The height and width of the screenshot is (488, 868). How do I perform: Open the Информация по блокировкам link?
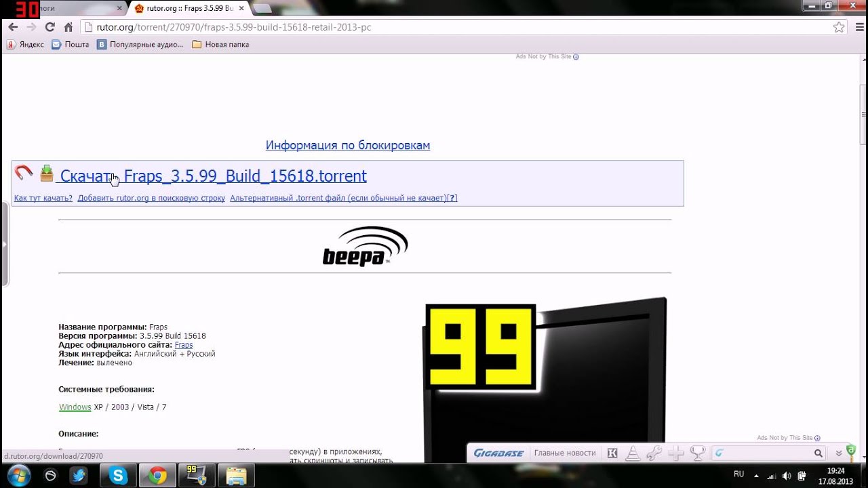click(348, 145)
